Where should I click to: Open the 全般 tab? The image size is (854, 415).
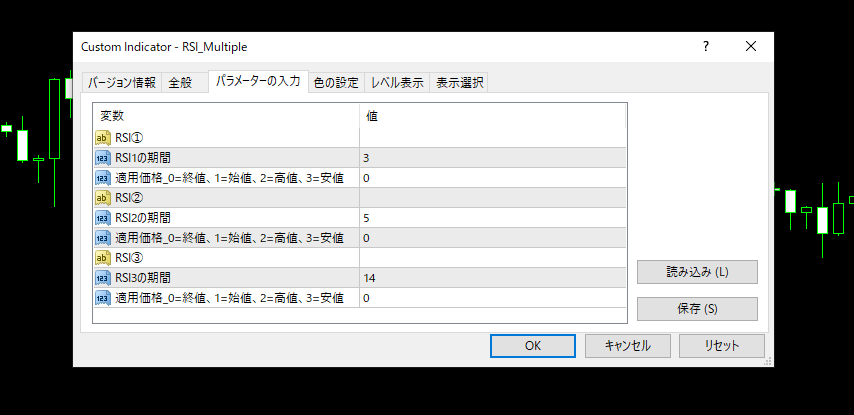(x=181, y=83)
